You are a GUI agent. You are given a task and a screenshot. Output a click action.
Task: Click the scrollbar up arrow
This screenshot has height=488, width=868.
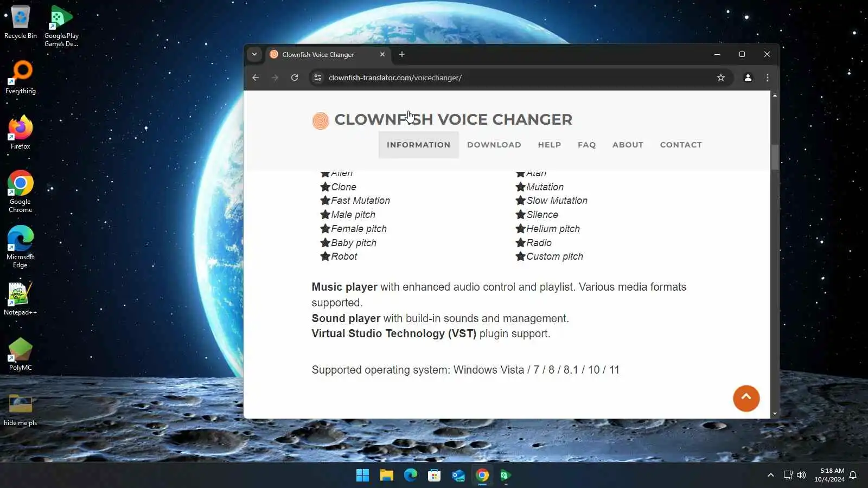775,95
